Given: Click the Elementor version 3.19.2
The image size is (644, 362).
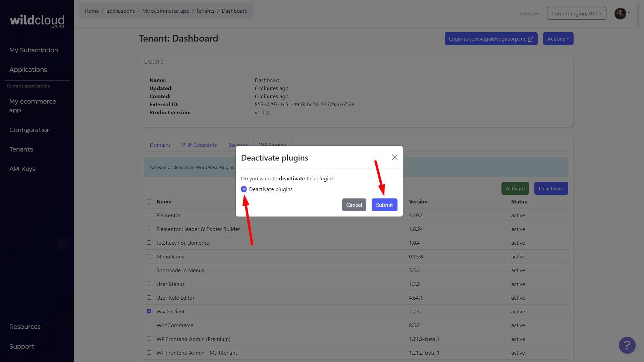Looking at the screenshot, I should [416, 215].
